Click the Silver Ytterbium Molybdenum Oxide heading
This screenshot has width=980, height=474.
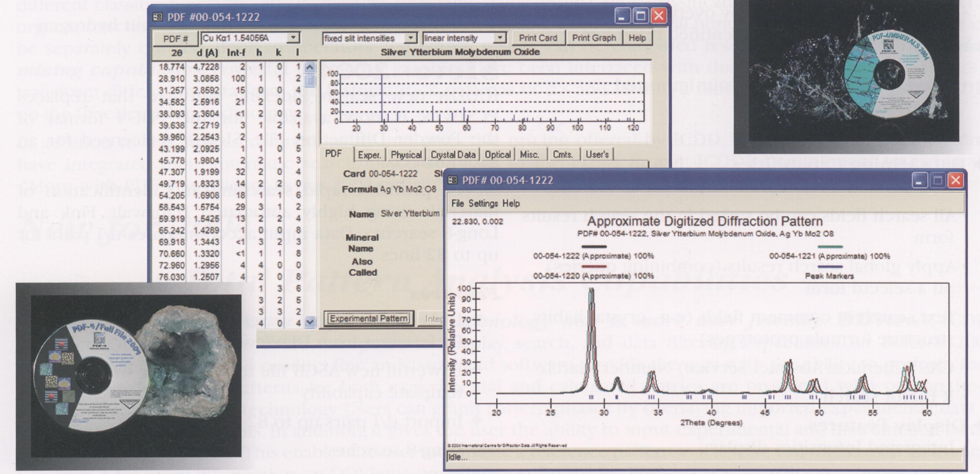click(460, 52)
